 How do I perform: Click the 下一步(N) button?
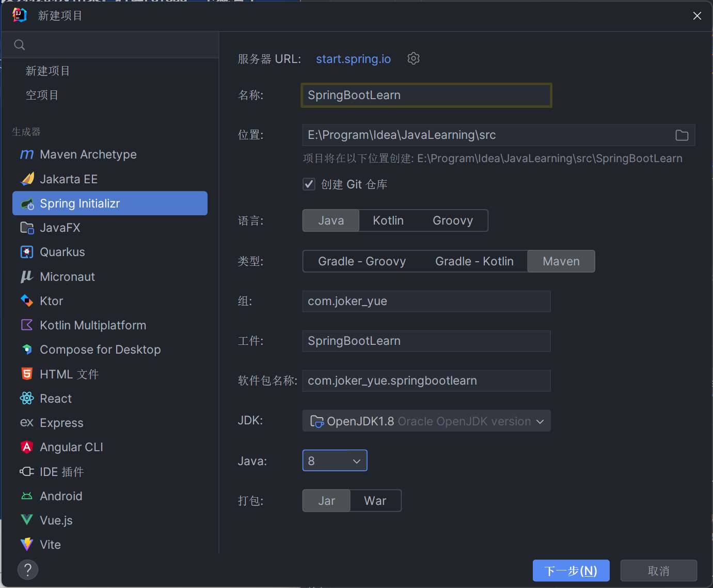[x=571, y=570]
